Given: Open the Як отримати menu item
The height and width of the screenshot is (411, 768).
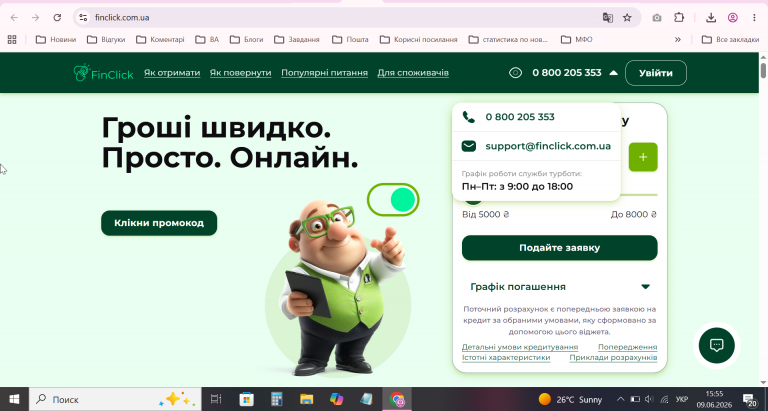Looking at the screenshot, I should (172, 73).
